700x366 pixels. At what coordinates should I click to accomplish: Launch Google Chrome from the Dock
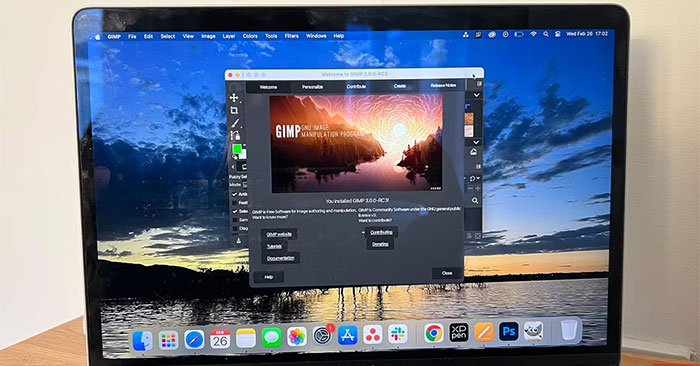[x=433, y=333]
